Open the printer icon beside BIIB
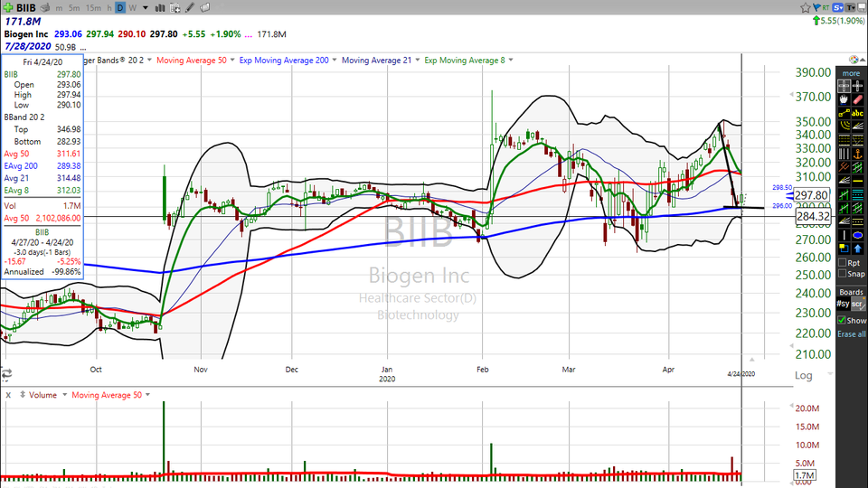The image size is (868, 488). tap(45, 8)
